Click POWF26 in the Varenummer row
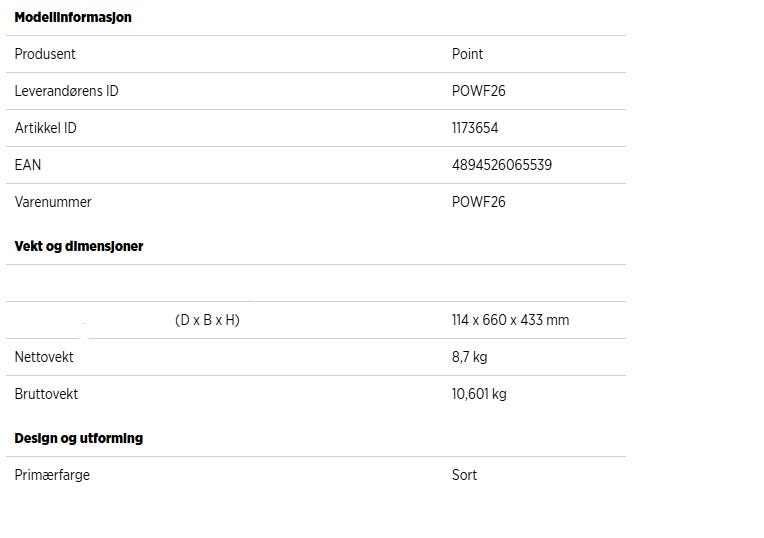Screen dimensions: 764x538 [x=478, y=202]
